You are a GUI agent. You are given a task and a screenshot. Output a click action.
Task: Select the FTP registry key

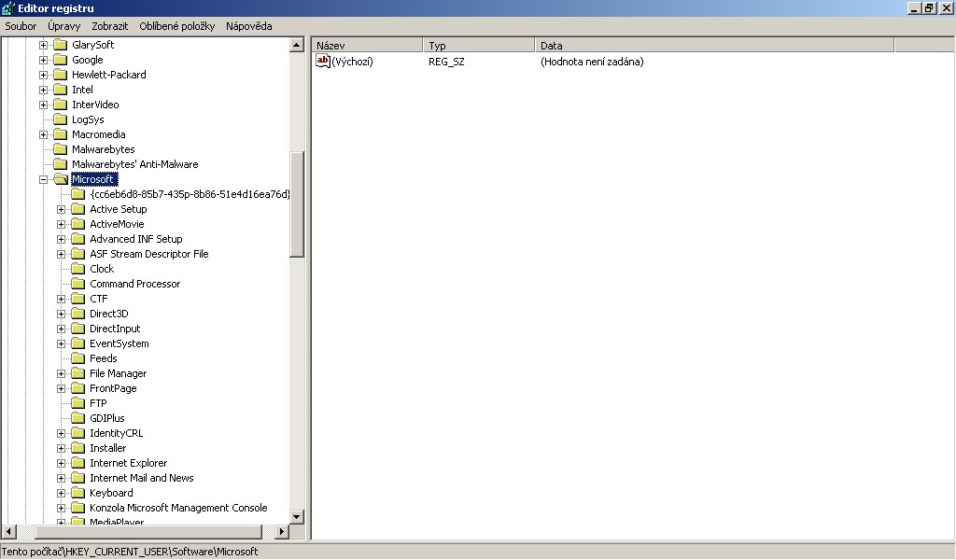pyautogui.click(x=98, y=403)
